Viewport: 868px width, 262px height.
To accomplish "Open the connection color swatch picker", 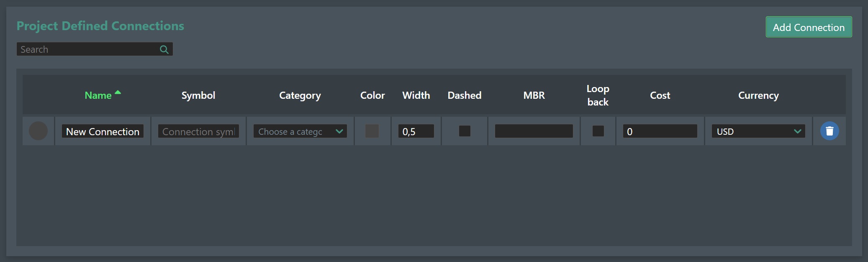I will (372, 131).
